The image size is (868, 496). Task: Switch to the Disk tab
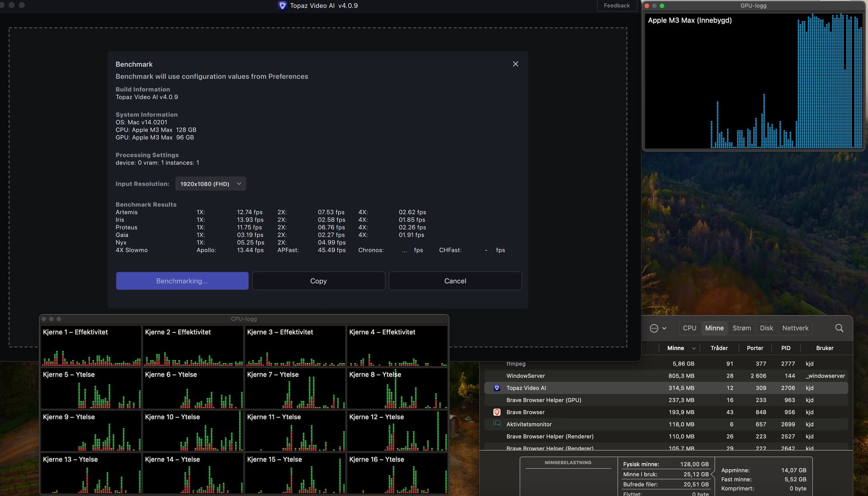(x=766, y=328)
